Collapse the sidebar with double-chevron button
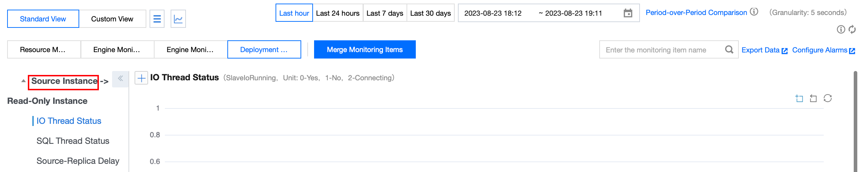Image resolution: width=868 pixels, height=172 pixels. (x=120, y=79)
